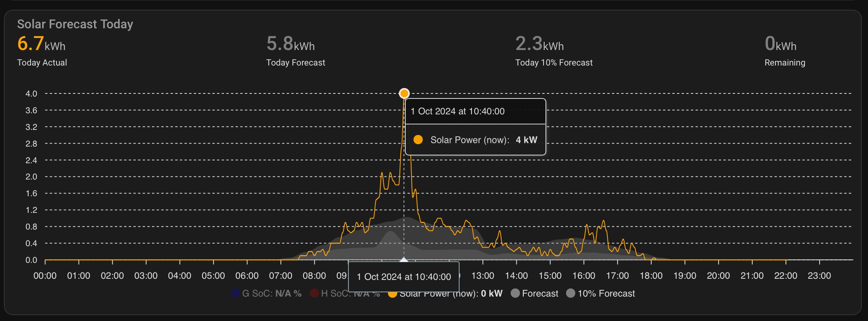Click the 3.2 y-axis label
Image resolution: width=868 pixels, height=321 pixels.
click(31, 127)
